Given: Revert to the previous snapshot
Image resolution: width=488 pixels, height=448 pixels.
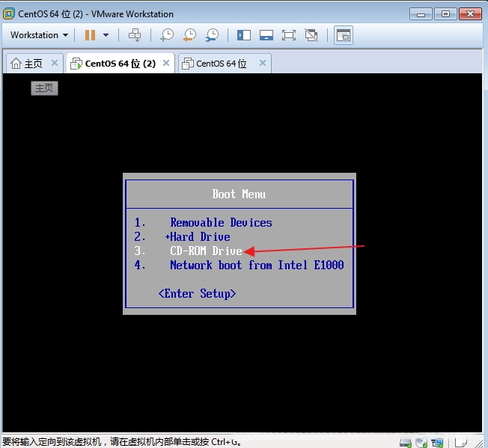Looking at the screenshot, I should tap(189, 35).
